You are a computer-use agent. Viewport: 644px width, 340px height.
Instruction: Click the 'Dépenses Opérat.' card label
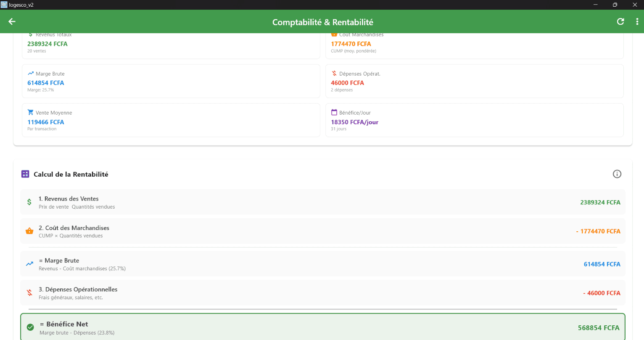click(x=360, y=74)
